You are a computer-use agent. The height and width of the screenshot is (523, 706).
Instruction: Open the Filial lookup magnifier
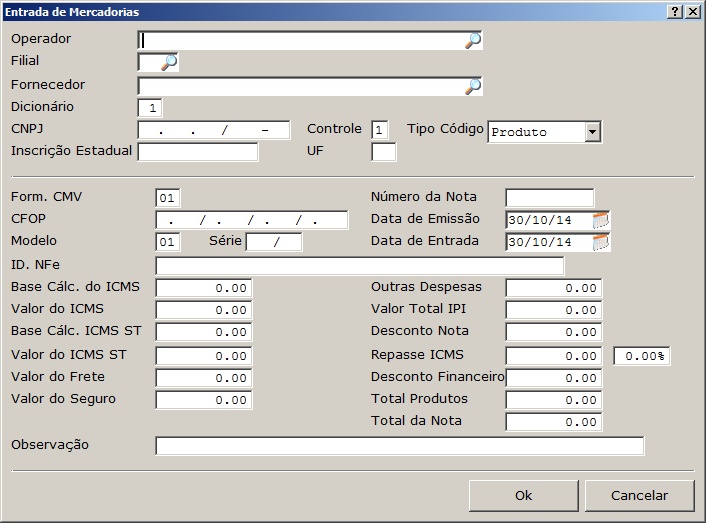click(169, 62)
